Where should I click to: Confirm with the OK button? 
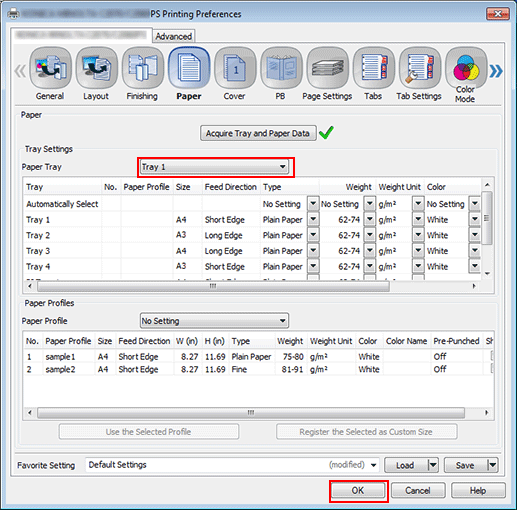point(358,490)
